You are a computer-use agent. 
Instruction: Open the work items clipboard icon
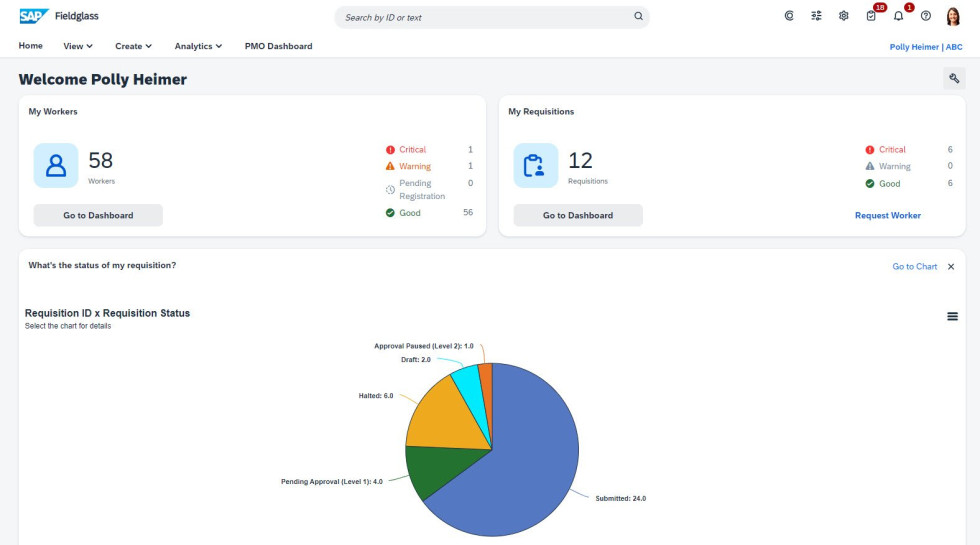(871, 16)
